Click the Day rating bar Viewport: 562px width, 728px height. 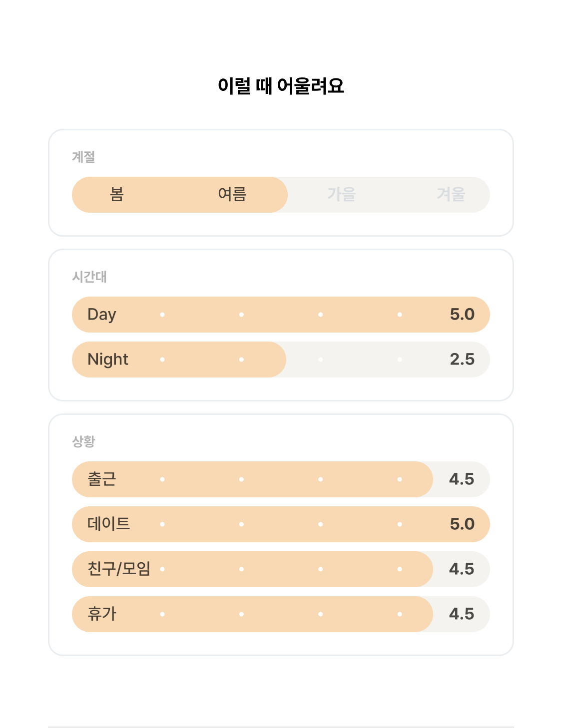(x=281, y=315)
